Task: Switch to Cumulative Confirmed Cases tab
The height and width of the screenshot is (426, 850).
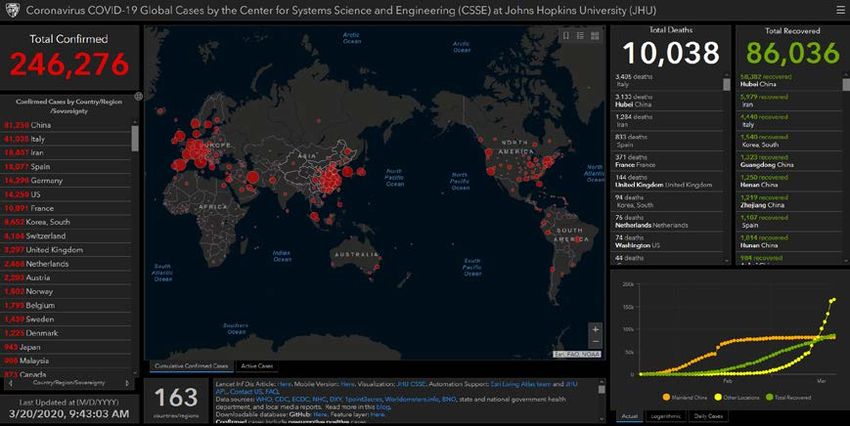Action: point(191,366)
